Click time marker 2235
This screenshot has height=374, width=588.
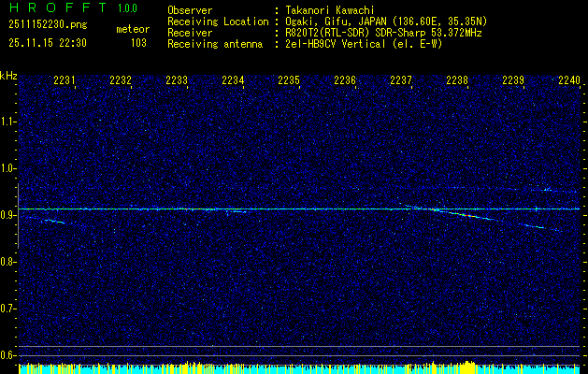[289, 80]
